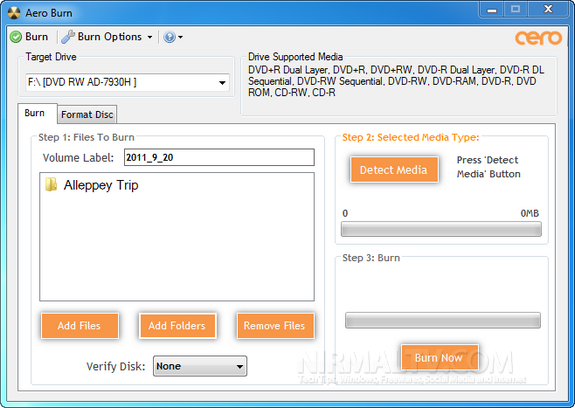Click the Aero Burn title bar icon
The width and height of the screenshot is (575, 408).
[x=14, y=13]
